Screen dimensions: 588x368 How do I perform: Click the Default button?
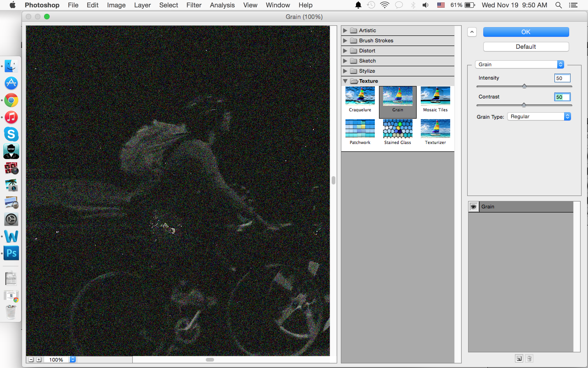[526, 47]
